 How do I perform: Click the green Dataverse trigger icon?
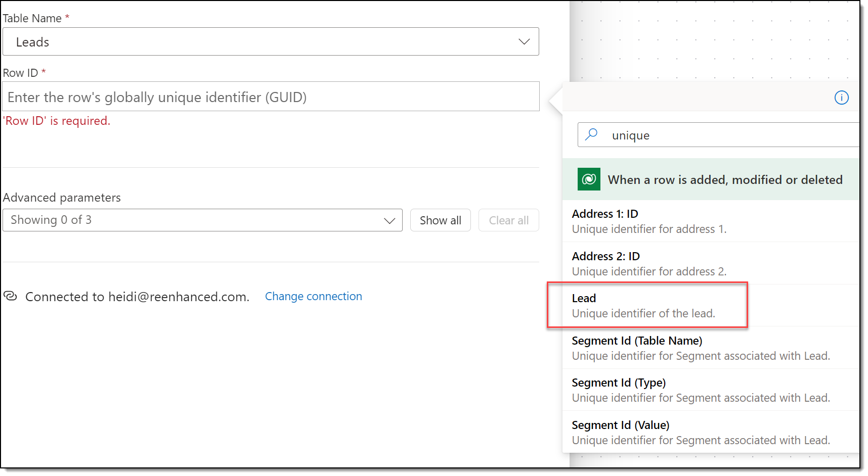coord(589,179)
